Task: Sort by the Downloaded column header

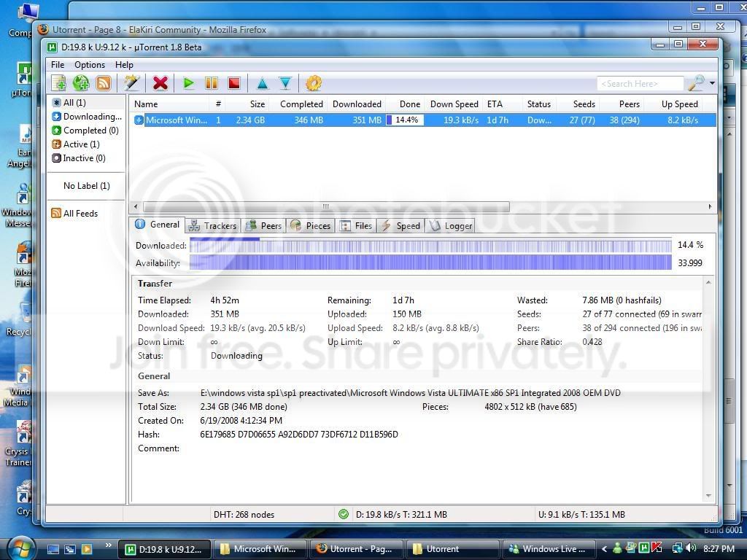Action: click(x=356, y=104)
